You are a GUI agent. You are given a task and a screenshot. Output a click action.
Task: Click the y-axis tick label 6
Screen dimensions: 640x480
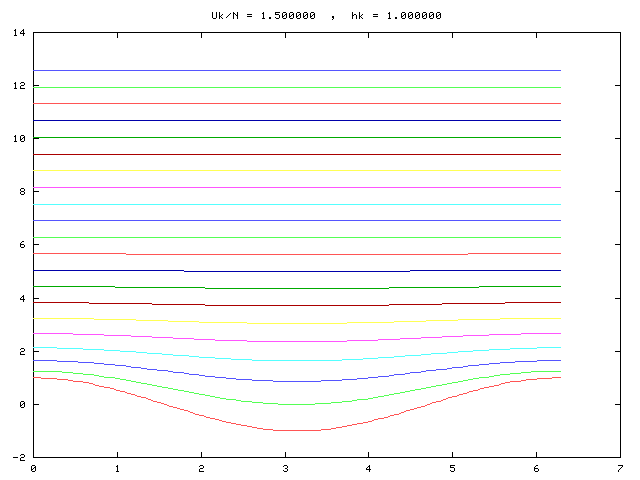(x=23, y=244)
